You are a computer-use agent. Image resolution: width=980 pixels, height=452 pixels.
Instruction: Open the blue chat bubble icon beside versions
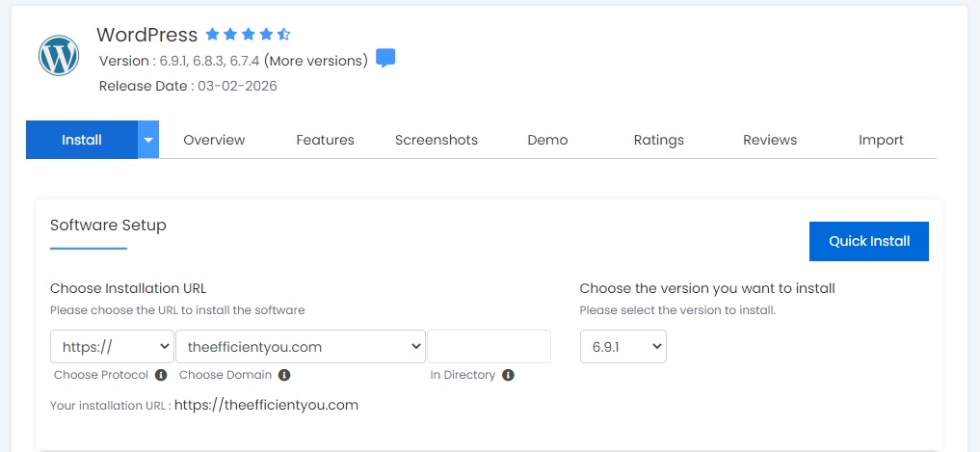point(385,58)
